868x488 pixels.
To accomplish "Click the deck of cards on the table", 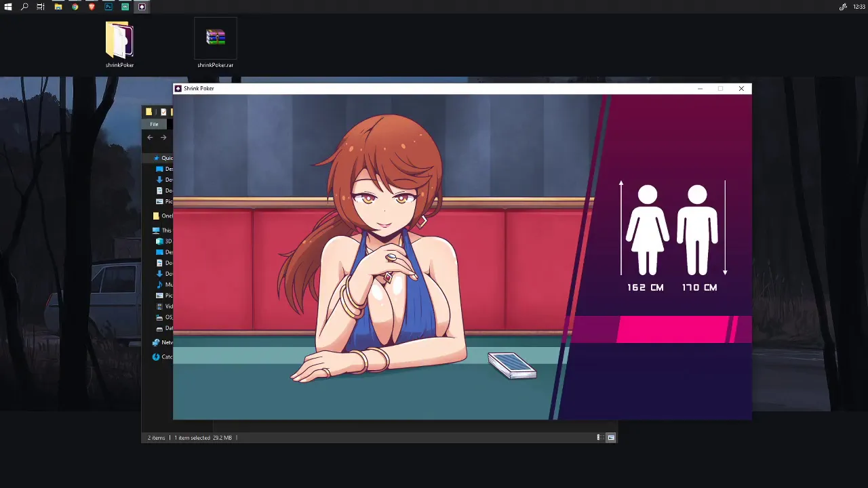I will tap(512, 365).
